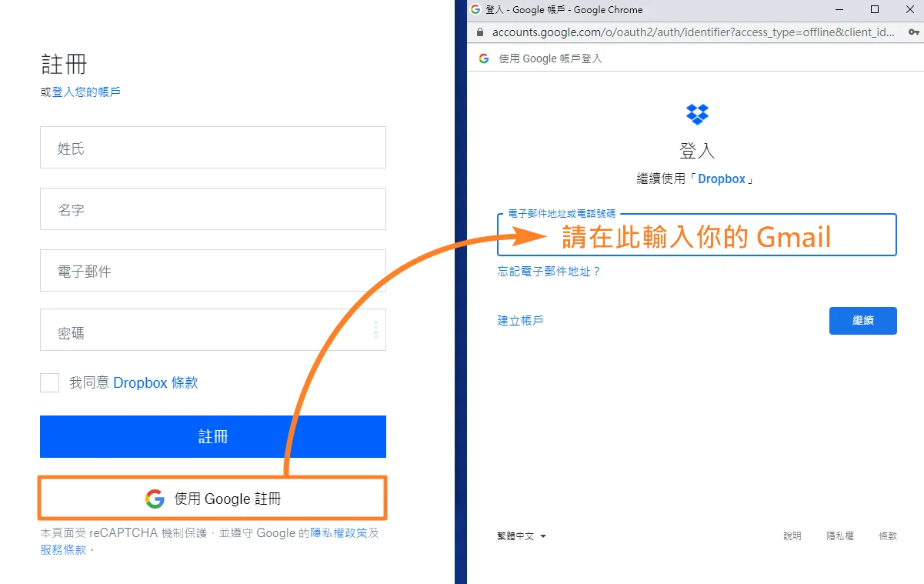Click Google icon in Chrome title bar
This screenshot has height=584, width=924.
point(475,10)
